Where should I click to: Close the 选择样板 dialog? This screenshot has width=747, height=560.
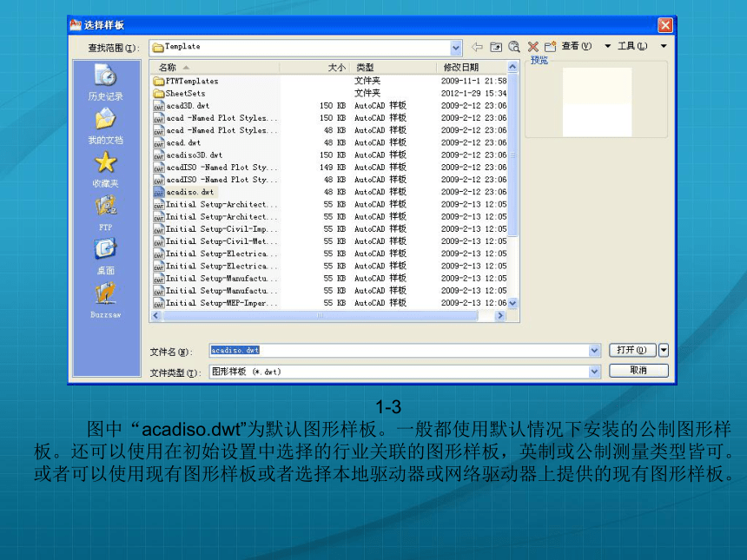665,25
